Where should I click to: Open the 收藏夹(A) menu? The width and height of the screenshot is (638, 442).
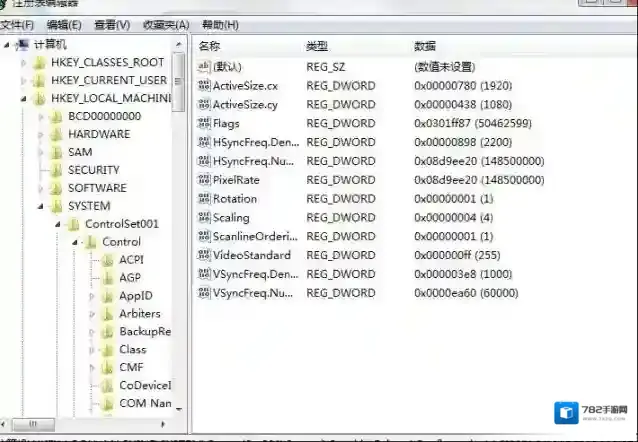pyautogui.click(x=165, y=24)
